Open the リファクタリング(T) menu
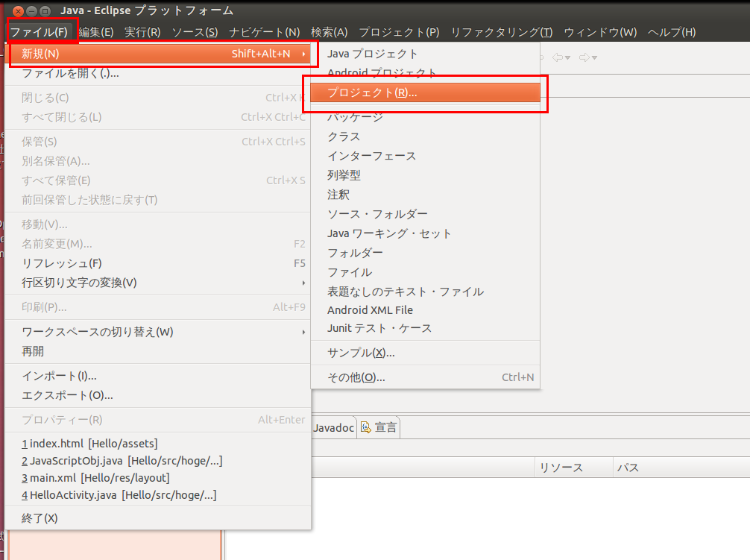 click(502, 32)
